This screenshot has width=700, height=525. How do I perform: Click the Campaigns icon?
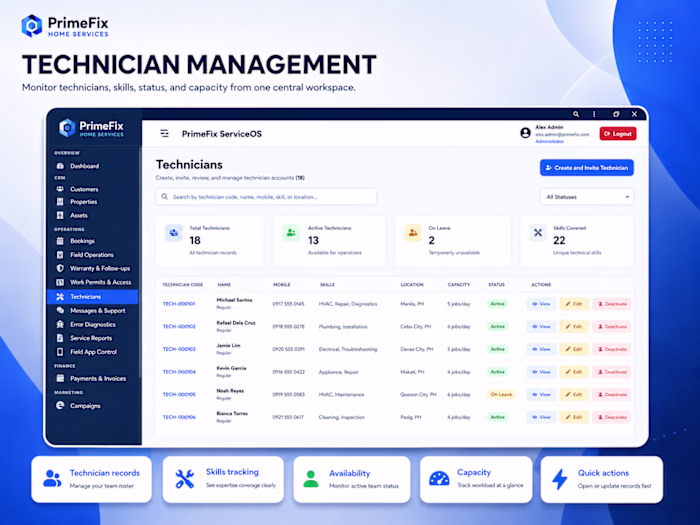[60, 405]
